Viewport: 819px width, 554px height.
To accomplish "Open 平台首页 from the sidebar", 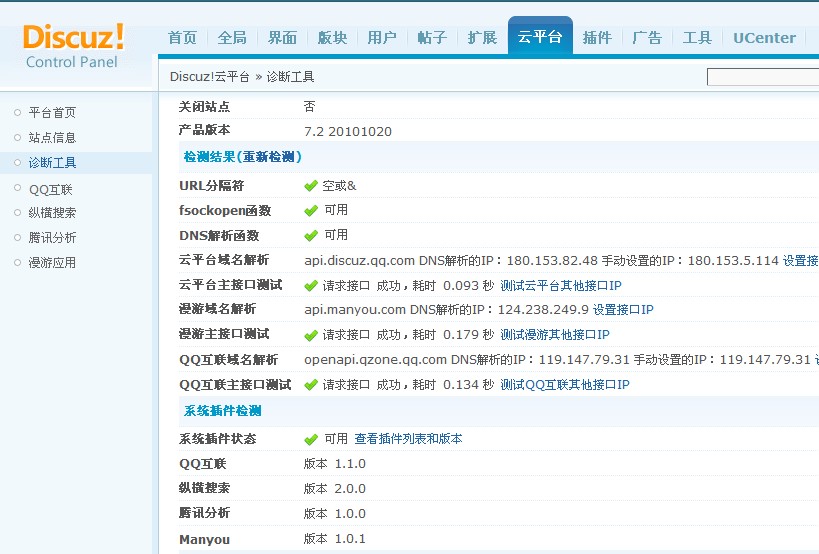I will [x=52, y=113].
